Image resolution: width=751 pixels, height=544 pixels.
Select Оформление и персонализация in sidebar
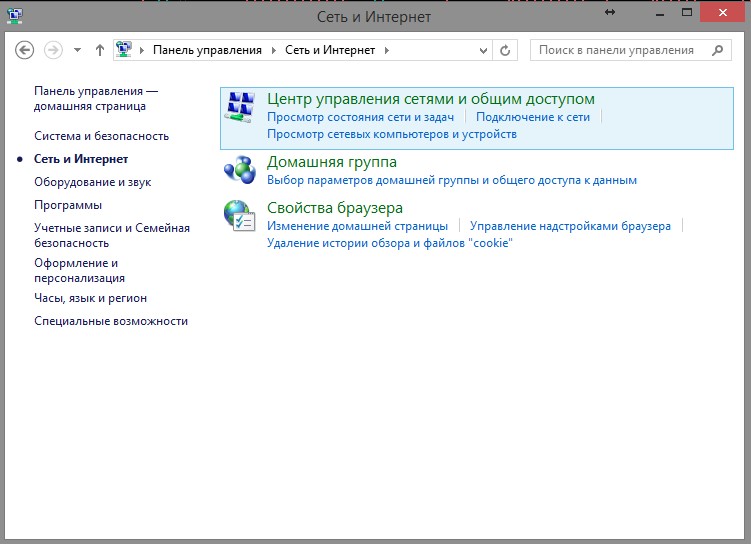tap(79, 271)
